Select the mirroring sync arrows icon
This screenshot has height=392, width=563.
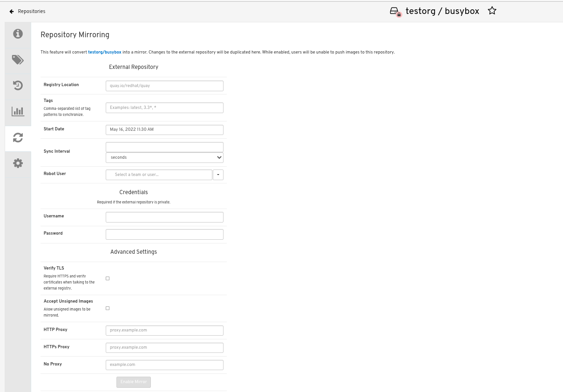click(18, 138)
